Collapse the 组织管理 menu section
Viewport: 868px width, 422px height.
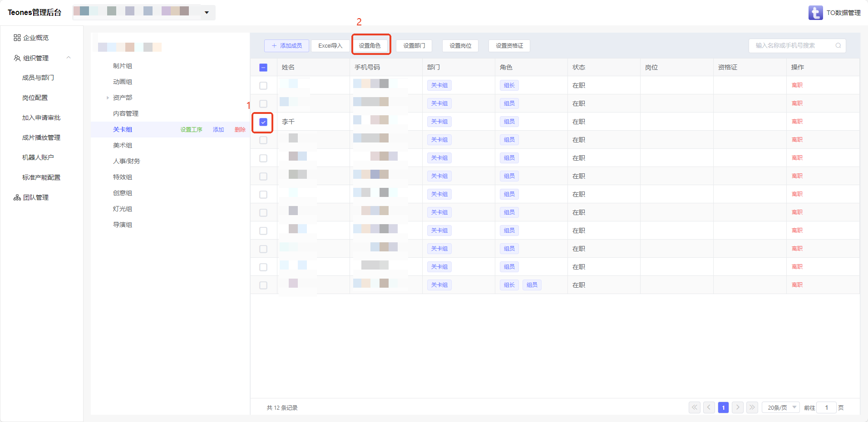pyautogui.click(x=69, y=58)
